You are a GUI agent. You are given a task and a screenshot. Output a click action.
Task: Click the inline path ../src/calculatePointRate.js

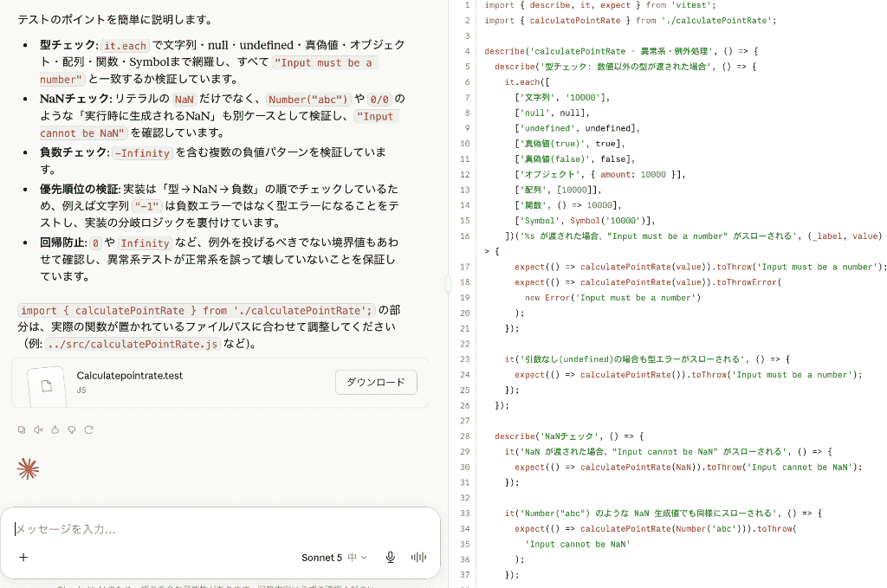tap(133, 345)
